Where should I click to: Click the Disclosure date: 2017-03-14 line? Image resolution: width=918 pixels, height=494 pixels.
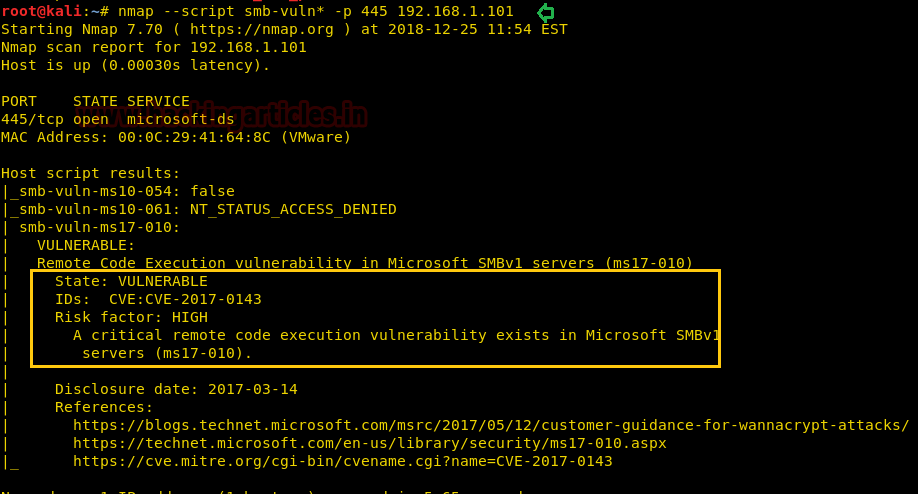point(176,389)
